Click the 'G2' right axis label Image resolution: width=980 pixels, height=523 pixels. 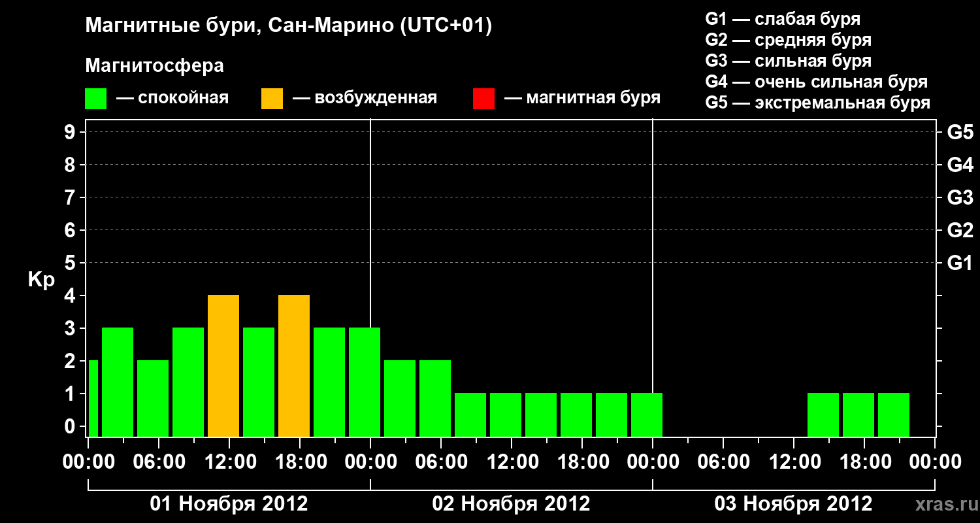[x=960, y=230]
